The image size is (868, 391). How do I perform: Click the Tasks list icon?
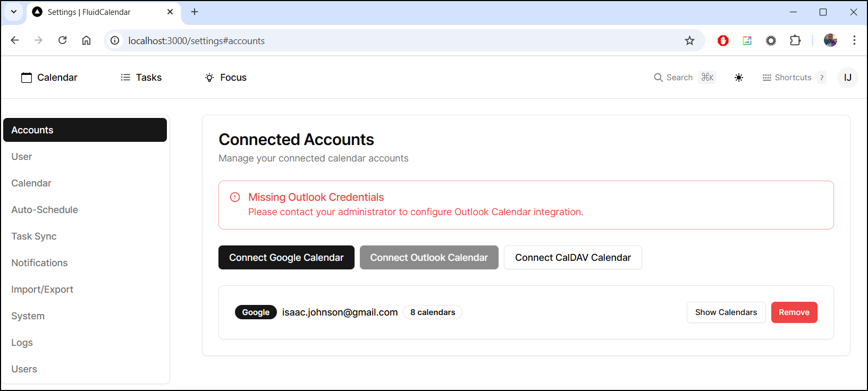pos(125,78)
